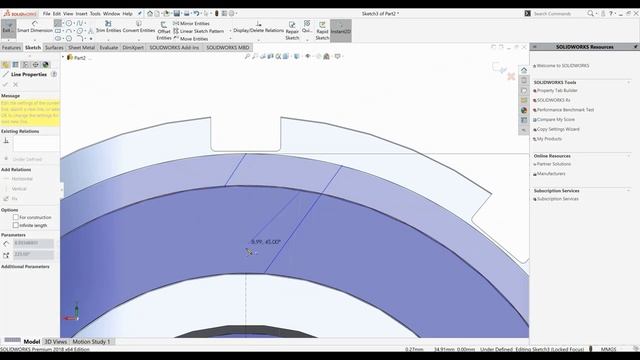
Task: Enable the For construction checkbox
Action: (x=16, y=217)
